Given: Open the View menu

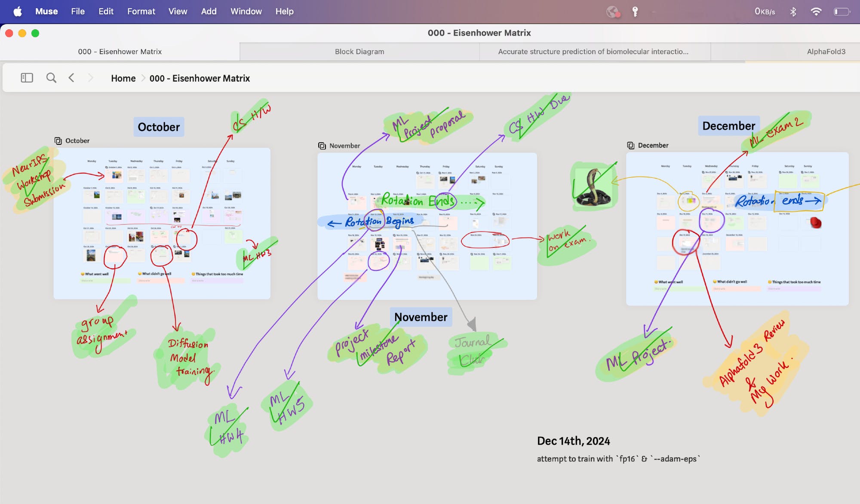Looking at the screenshot, I should pyautogui.click(x=178, y=12).
